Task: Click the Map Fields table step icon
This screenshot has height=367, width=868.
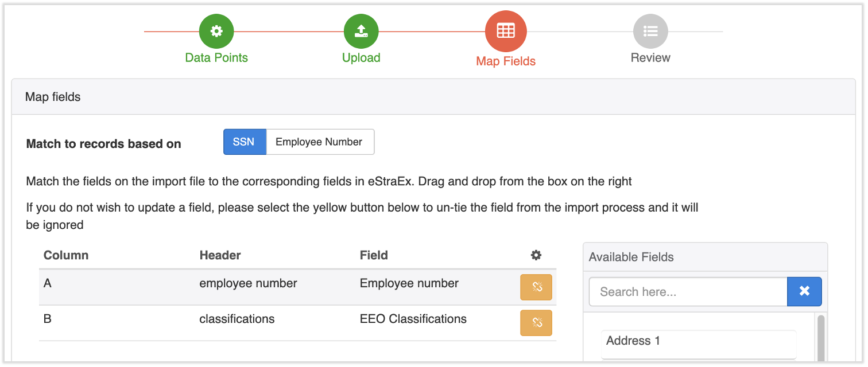Action: click(x=506, y=31)
